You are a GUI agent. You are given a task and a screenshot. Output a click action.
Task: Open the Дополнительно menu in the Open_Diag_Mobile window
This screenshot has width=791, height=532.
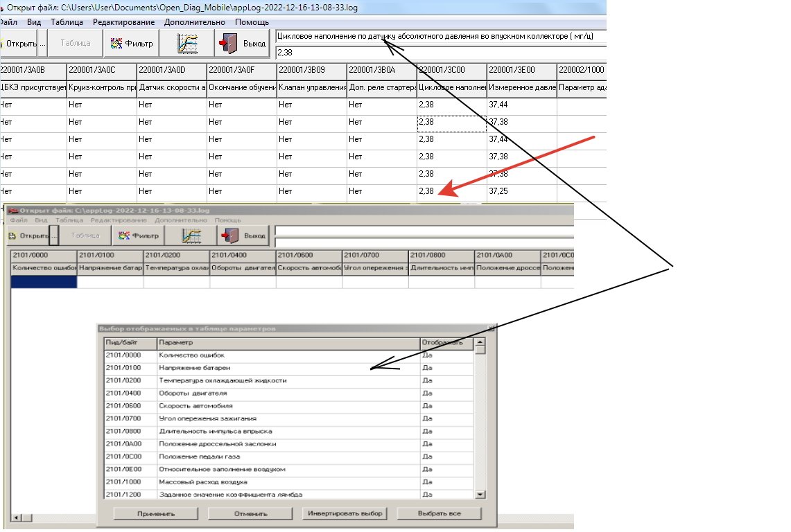click(x=195, y=22)
